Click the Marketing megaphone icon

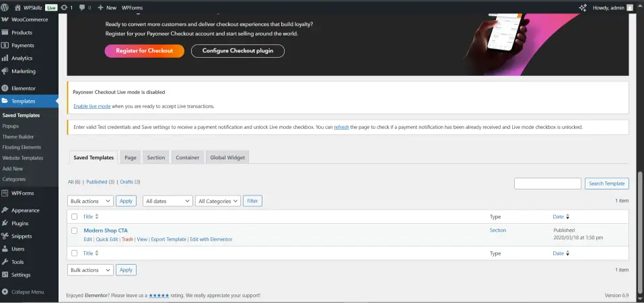click(x=5, y=71)
